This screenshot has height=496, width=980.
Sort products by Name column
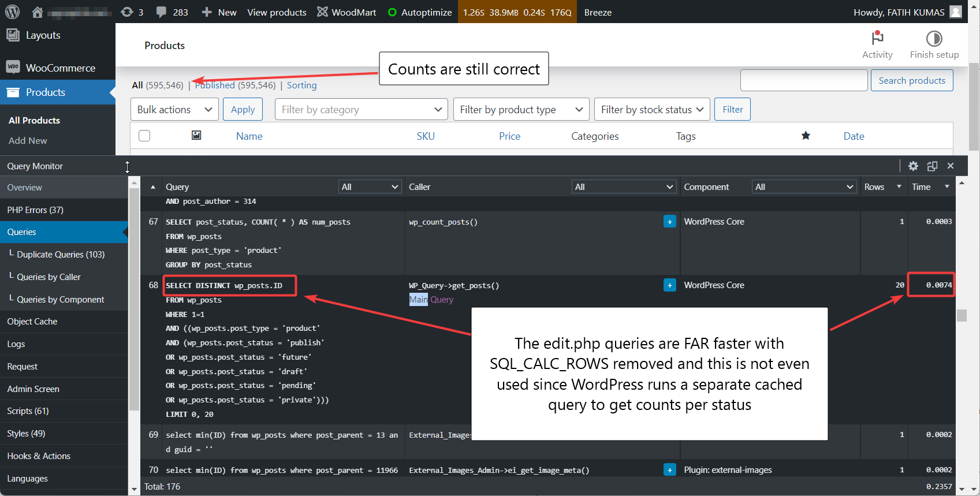249,136
